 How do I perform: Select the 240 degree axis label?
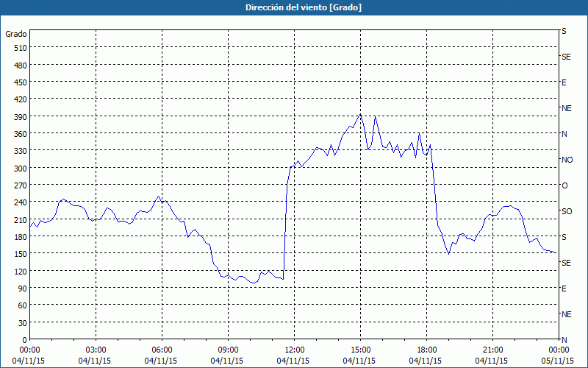point(21,202)
